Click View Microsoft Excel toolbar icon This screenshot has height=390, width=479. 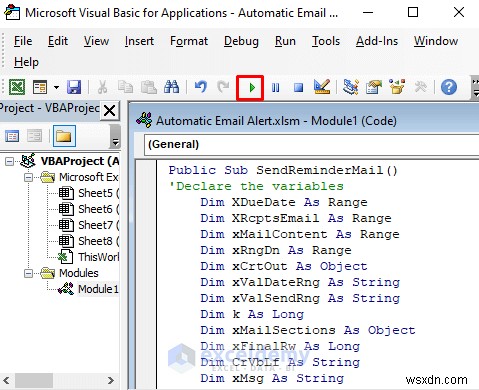tap(17, 87)
